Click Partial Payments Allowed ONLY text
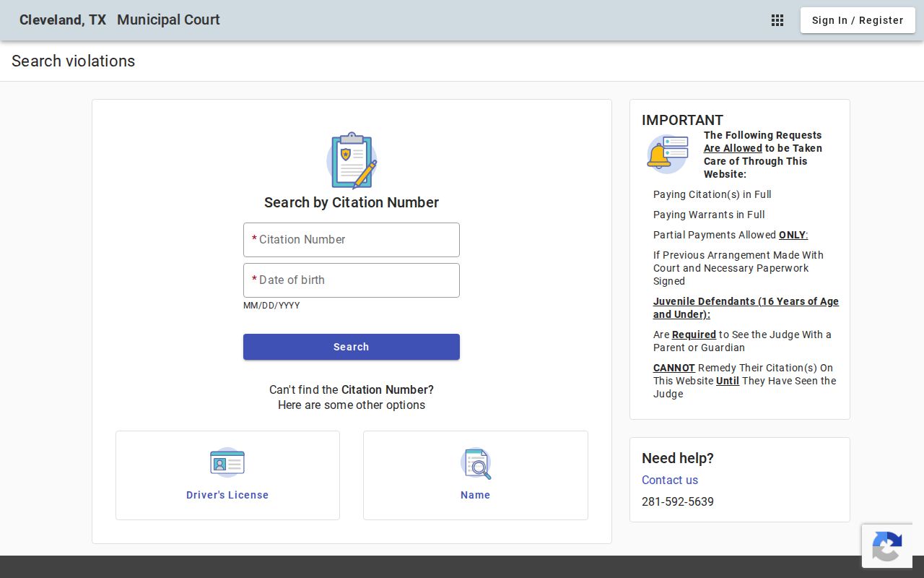Image resolution: width=924 pixels, height=578 pixels. (x=731, y=235)
